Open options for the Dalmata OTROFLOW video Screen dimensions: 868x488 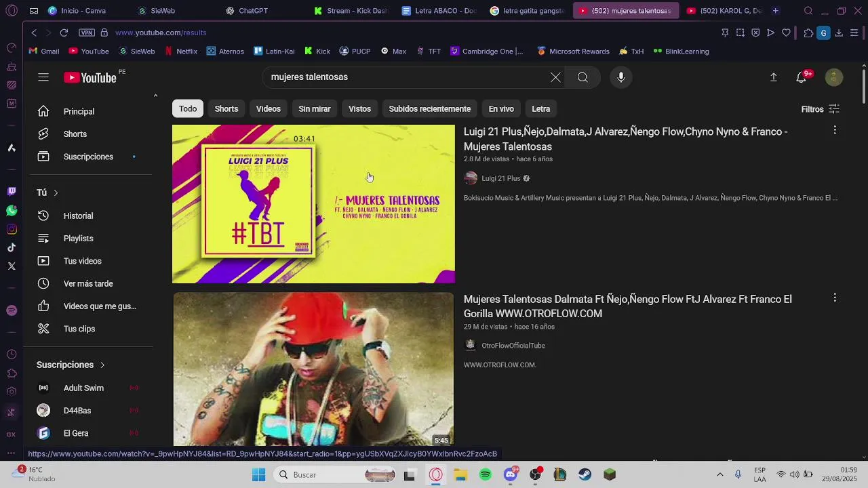click(x=835, y=298)
